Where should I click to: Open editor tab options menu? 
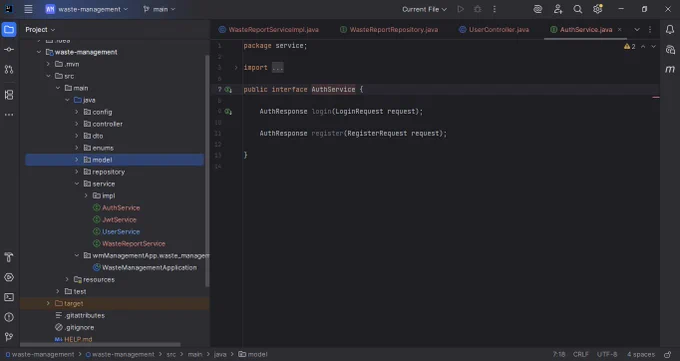coord(650,30)
